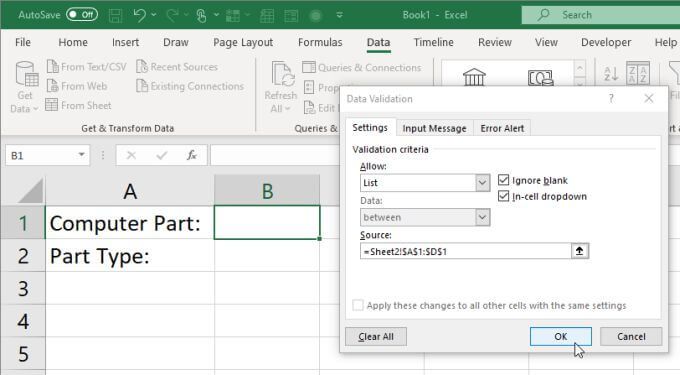Click Existing Connections

(190, 86)
